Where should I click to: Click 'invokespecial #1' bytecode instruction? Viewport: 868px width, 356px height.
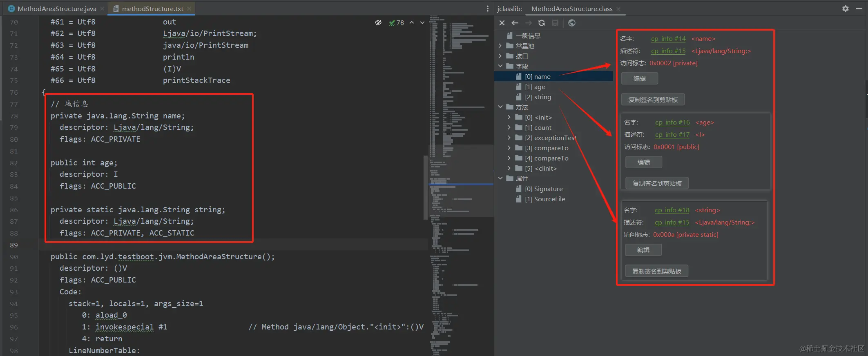coord(131,327)
